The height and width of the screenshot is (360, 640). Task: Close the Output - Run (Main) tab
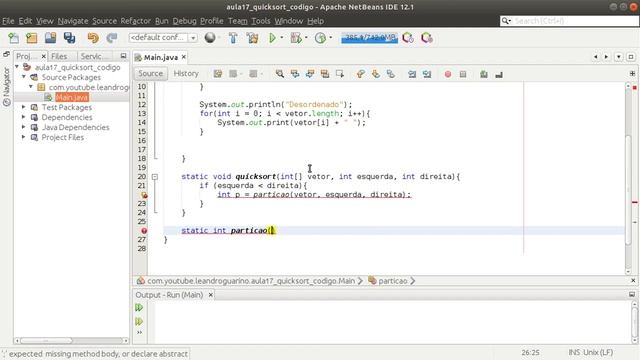[x=211, y=295]
